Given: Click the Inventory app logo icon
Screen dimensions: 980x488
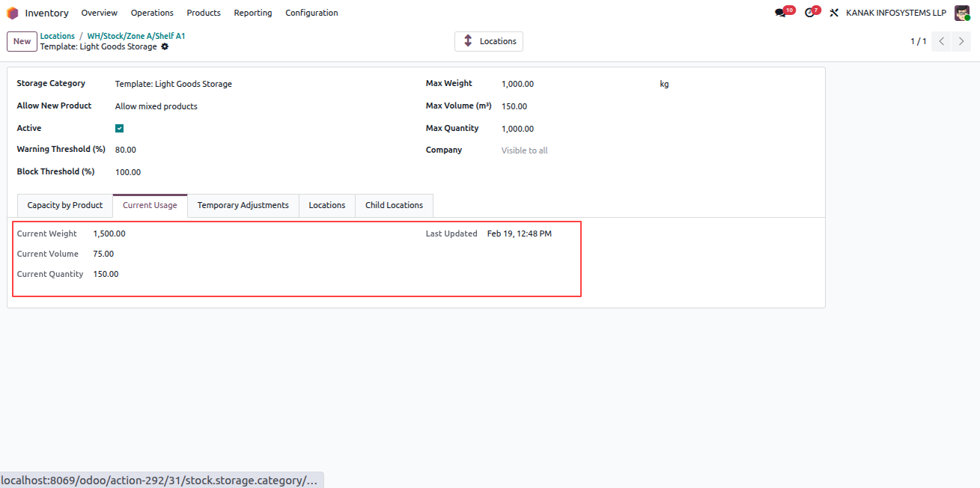Looking at the screenshot, I should [x=13, y=13].
